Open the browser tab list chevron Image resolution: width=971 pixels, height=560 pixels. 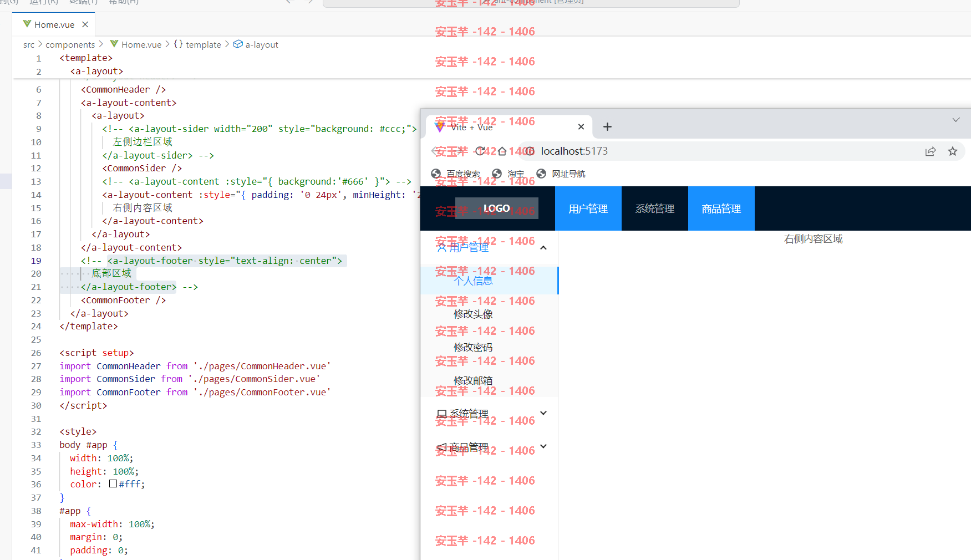956,120
